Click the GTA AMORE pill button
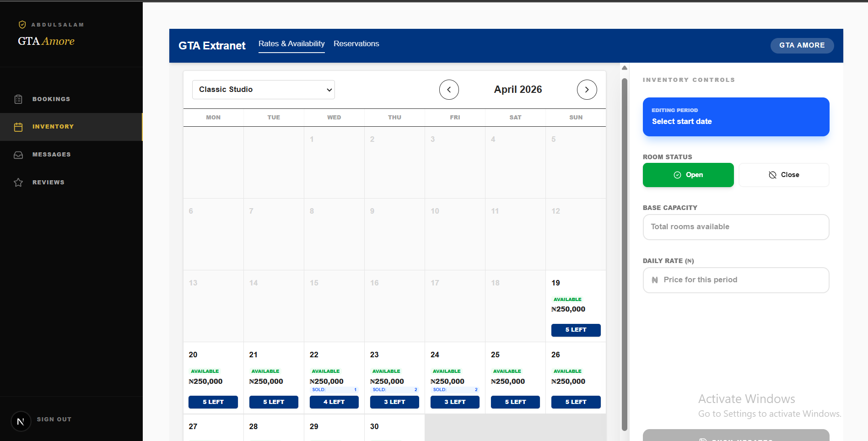Screen dimensions: 868x441 coord(802,45)
